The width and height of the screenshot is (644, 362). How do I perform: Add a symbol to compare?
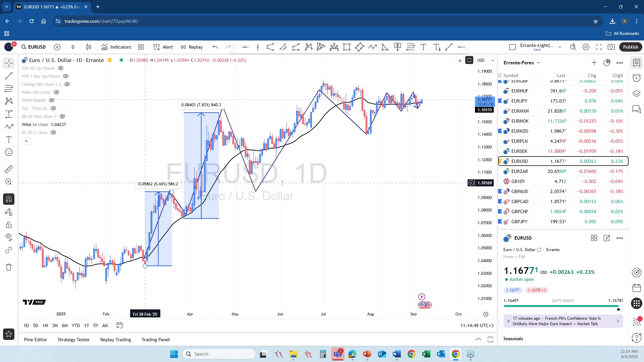[57, 47]
